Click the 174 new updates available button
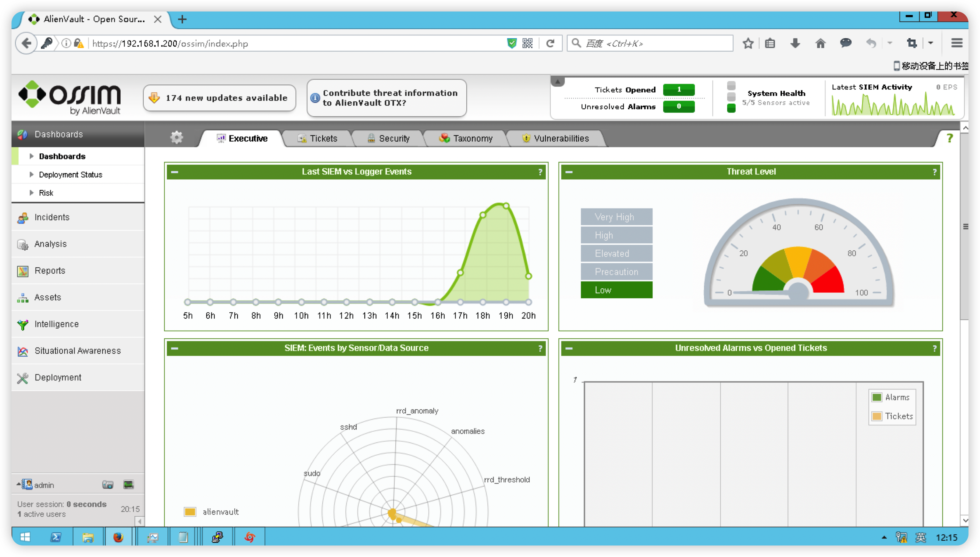 [x=219, y=98]
